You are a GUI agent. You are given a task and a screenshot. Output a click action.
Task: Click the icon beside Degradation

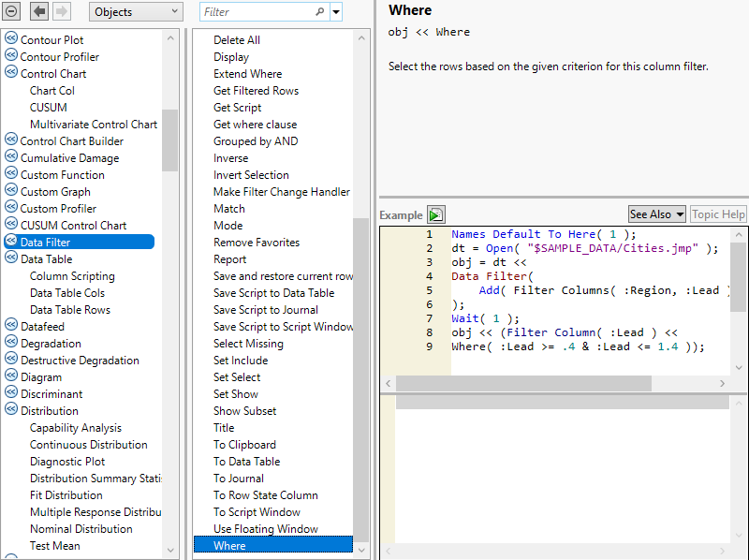[11, 342]
